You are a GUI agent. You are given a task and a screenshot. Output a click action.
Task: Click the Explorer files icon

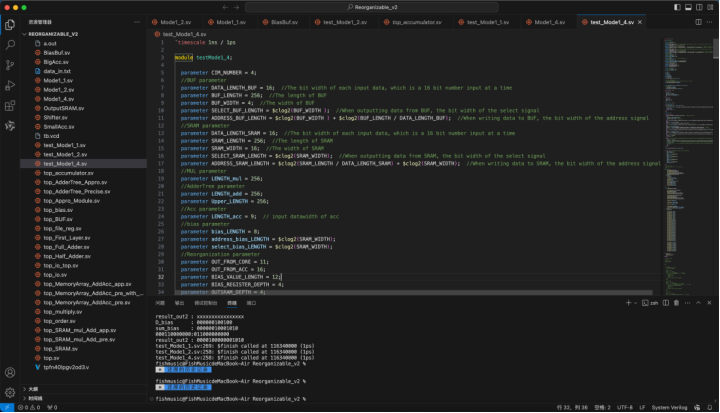[10, 24]
